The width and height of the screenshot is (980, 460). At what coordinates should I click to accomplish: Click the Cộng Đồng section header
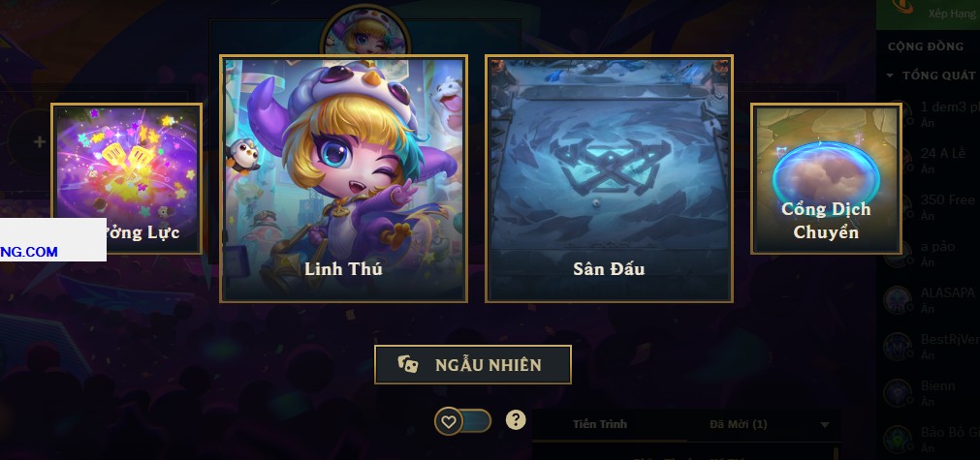pyautogui.click(x=926, y=46)
